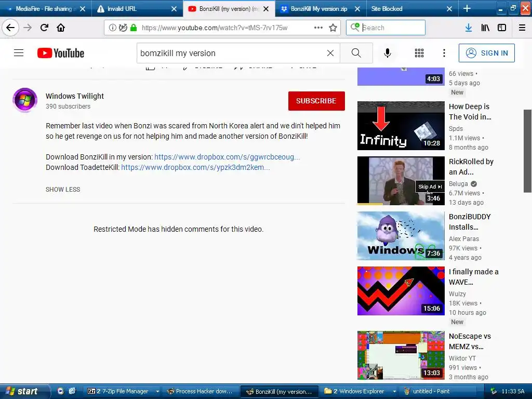Click the browser Back arrow button
Image resolution: width=532 pixels, height=399 pixels.
[x=10, y=28]
